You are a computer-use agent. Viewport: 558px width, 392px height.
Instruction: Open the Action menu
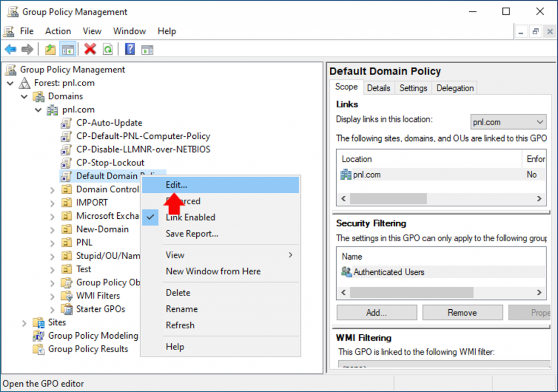(58, 31)
